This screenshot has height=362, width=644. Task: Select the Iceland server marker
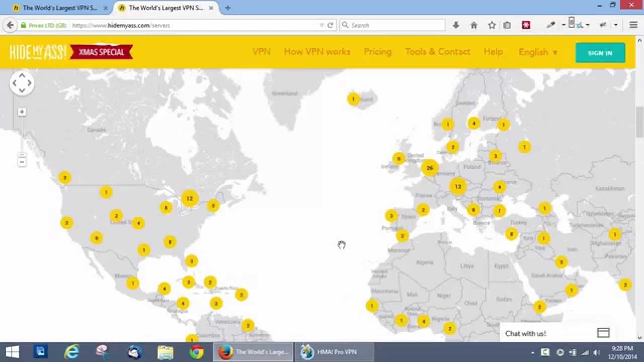click(x=353, y=99)
